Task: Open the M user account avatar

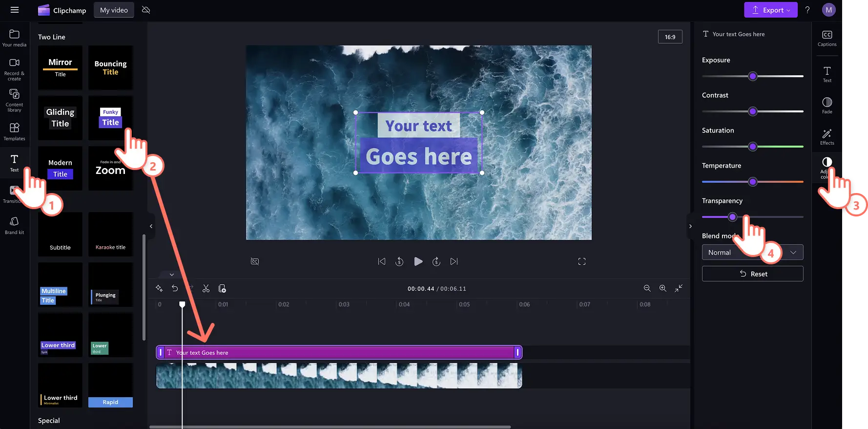Action: click(828, 10)
